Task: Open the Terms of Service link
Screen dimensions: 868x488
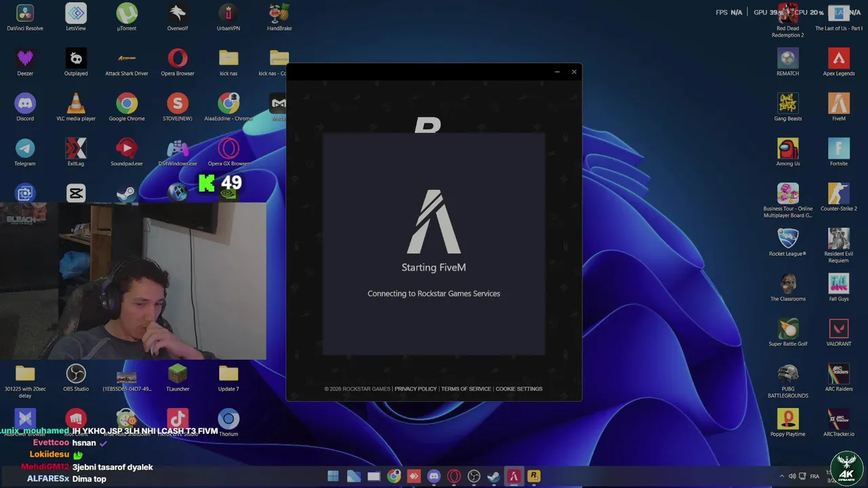Action: coord(466,389)
